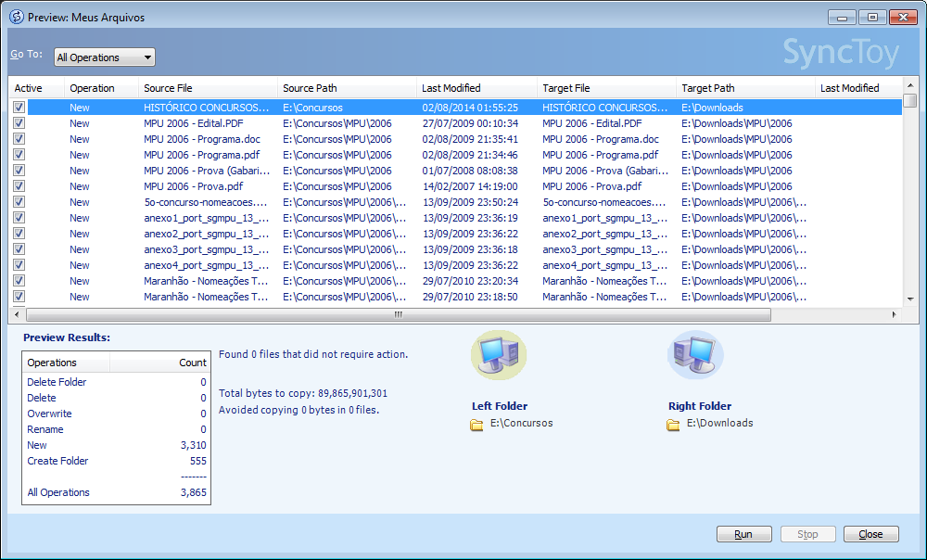Uncheck the anexo1_port_sgmpu_13 row checkbox
Screen dimensions: 927x560
pyautogui.click(x=19, y=218)
